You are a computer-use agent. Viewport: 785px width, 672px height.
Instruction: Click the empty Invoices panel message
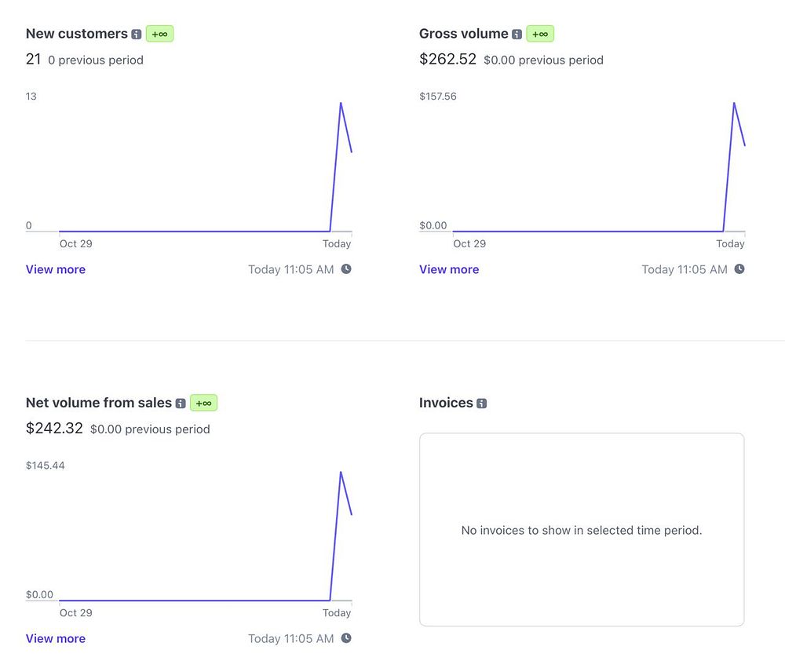click(582, 530)
